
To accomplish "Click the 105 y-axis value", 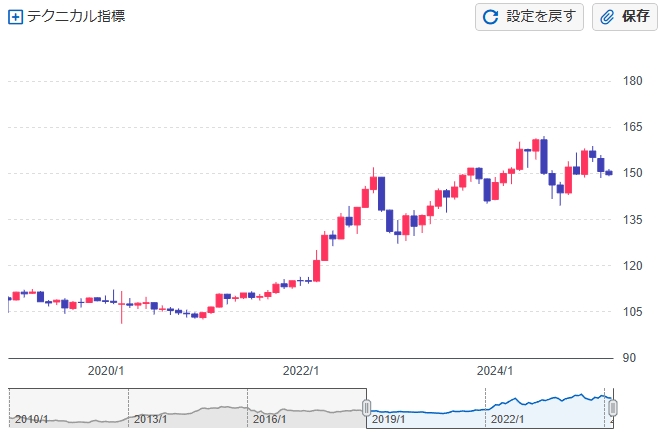I will click(x=632, y=312).
